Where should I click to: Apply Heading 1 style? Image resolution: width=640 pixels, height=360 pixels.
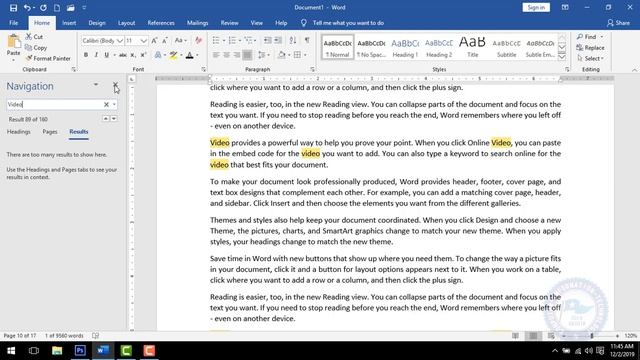405,47
